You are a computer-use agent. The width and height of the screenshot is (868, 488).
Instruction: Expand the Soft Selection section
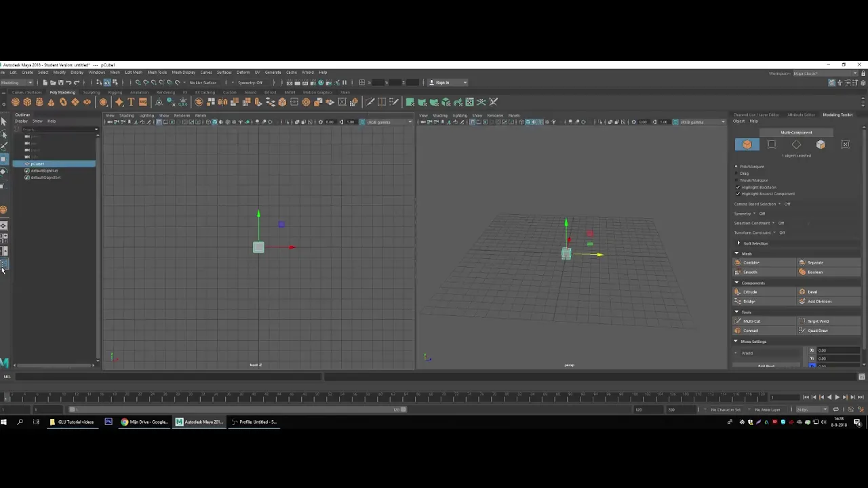pyautogui.click(x=738, y=243)
